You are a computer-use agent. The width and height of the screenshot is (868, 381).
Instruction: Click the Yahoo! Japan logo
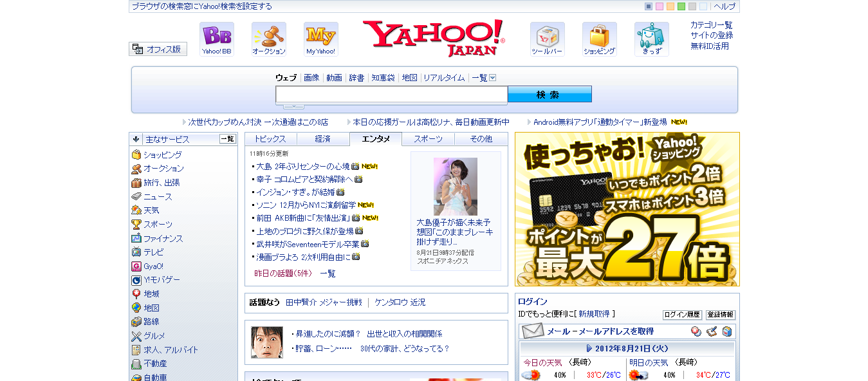pos(434,38)
